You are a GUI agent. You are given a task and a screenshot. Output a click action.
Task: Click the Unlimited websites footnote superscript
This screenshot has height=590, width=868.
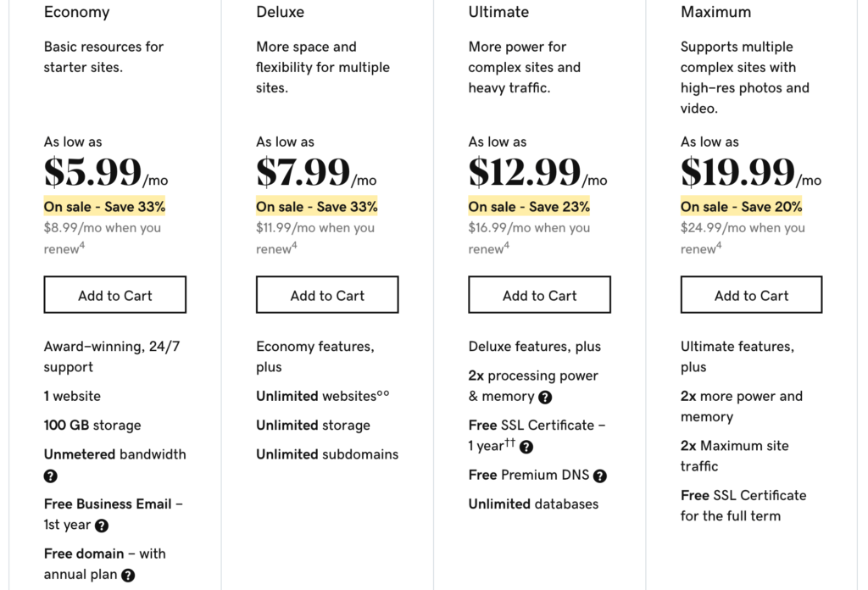[x=383, y=393]
